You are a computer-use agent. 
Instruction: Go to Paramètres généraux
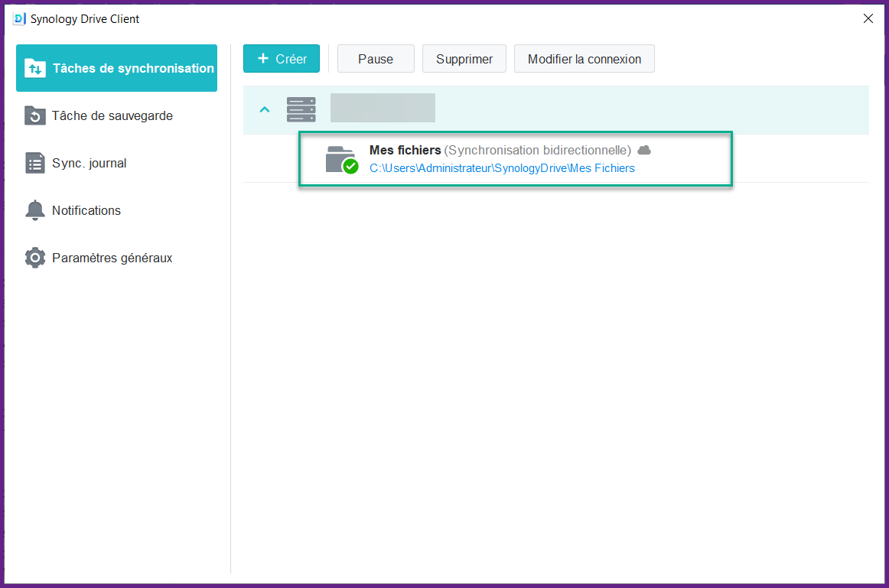[x=112, y=258]
